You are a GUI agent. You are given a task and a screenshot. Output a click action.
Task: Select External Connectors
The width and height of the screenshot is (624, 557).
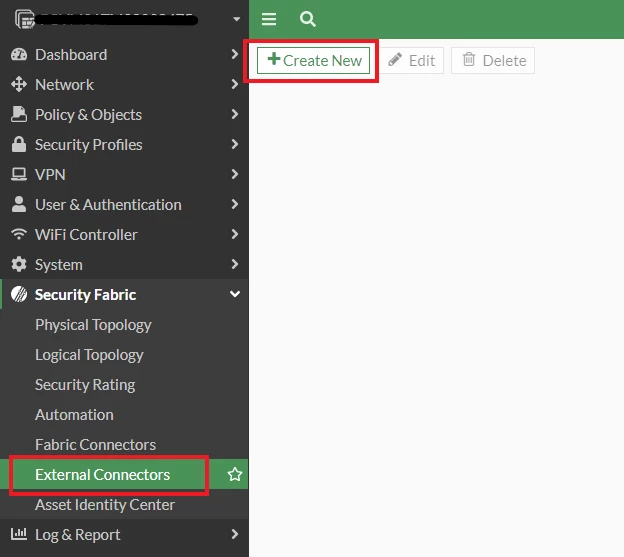[x=124, y=474]
